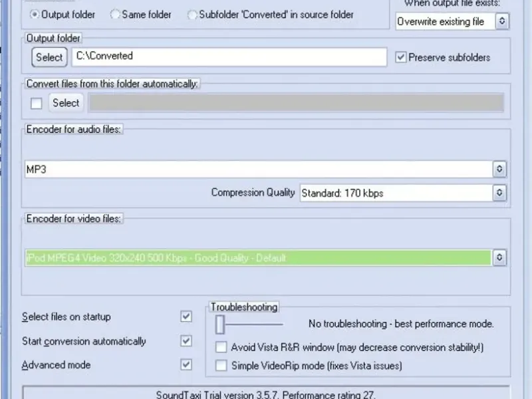Click the 'Compression Quality' label
This screenshot has height=399, width=532.
click(253, 192)
